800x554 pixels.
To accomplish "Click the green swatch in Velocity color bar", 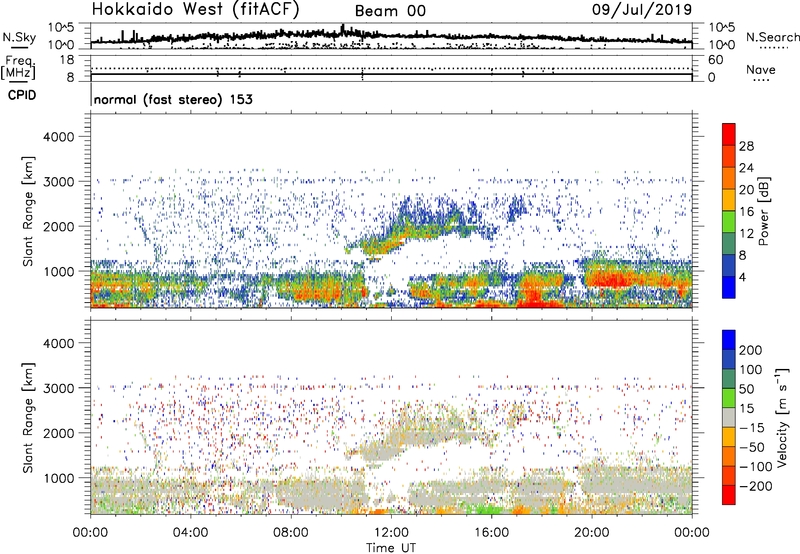I will 729,398.
